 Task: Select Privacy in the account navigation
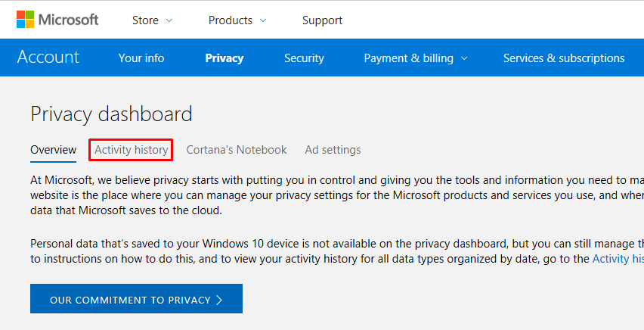click(x=224, y=58)
